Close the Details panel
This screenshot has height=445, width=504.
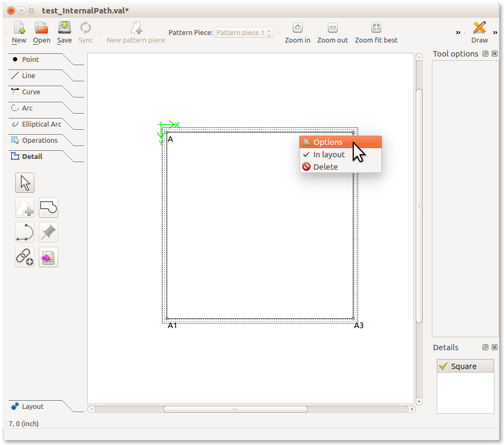[495, 347]
